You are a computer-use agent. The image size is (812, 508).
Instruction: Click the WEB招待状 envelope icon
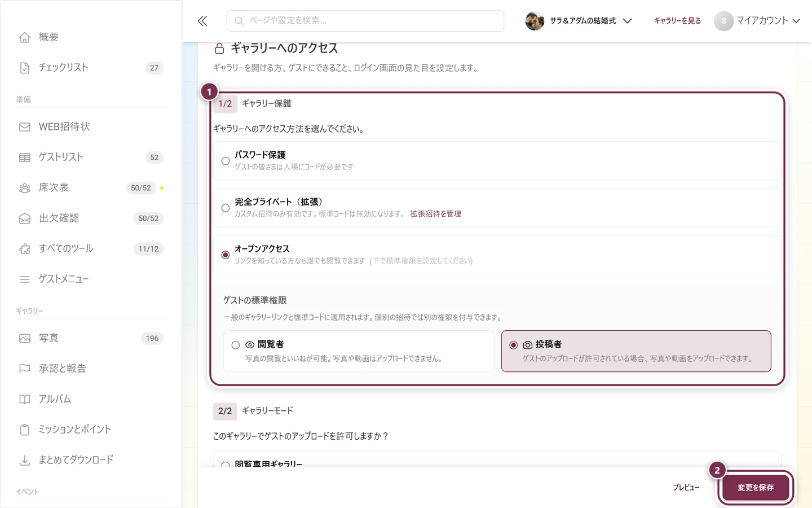(x=25, y=127)
